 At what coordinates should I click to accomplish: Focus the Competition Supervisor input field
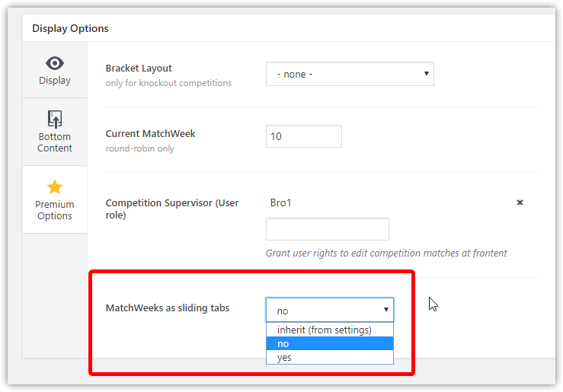tap(328, 229)
